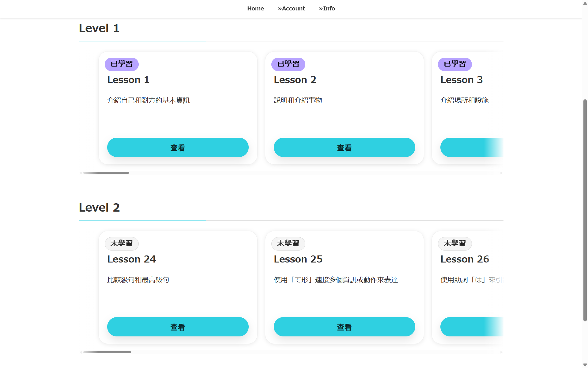Click the 未學習 badge on Lesson 25

coord(288,243)
